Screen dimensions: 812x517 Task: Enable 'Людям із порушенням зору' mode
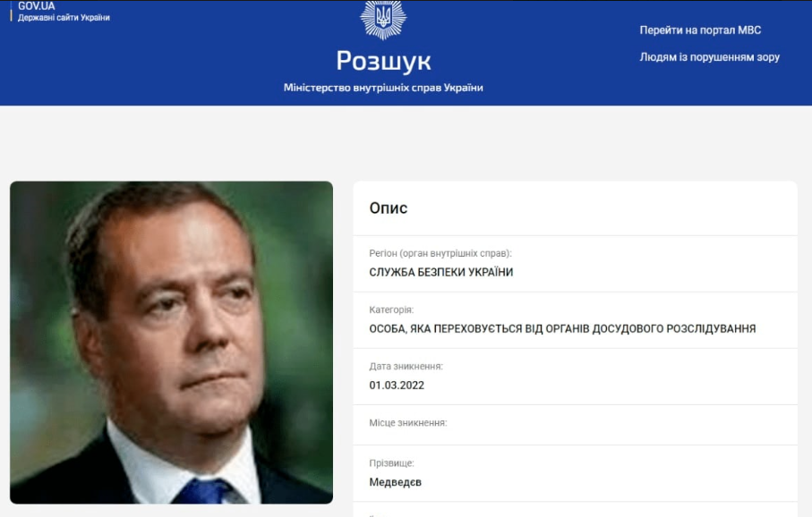pos(709,57)
